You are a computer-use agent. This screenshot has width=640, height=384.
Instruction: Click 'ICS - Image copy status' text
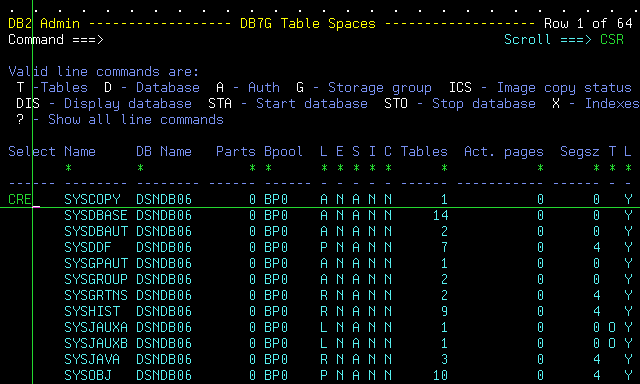[x=540, y=87]
